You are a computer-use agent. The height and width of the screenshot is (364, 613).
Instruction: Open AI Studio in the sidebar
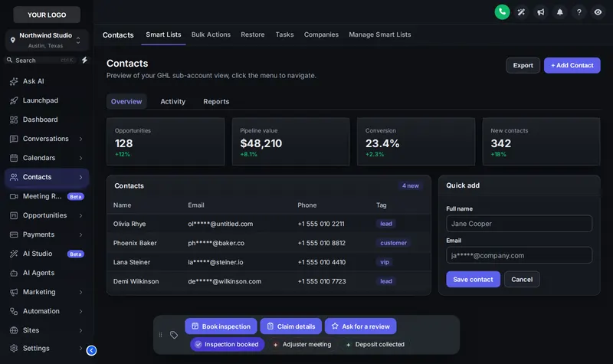tap(47, 254)
